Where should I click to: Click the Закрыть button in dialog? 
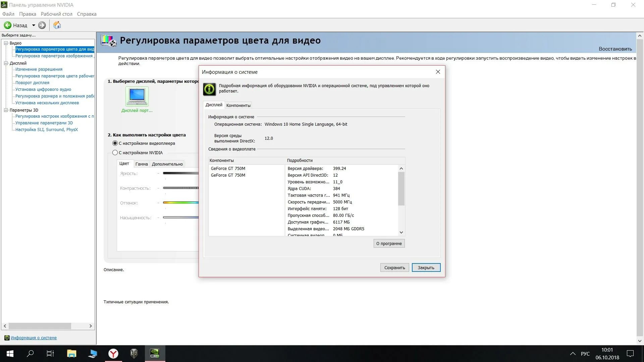coord(426,267)
